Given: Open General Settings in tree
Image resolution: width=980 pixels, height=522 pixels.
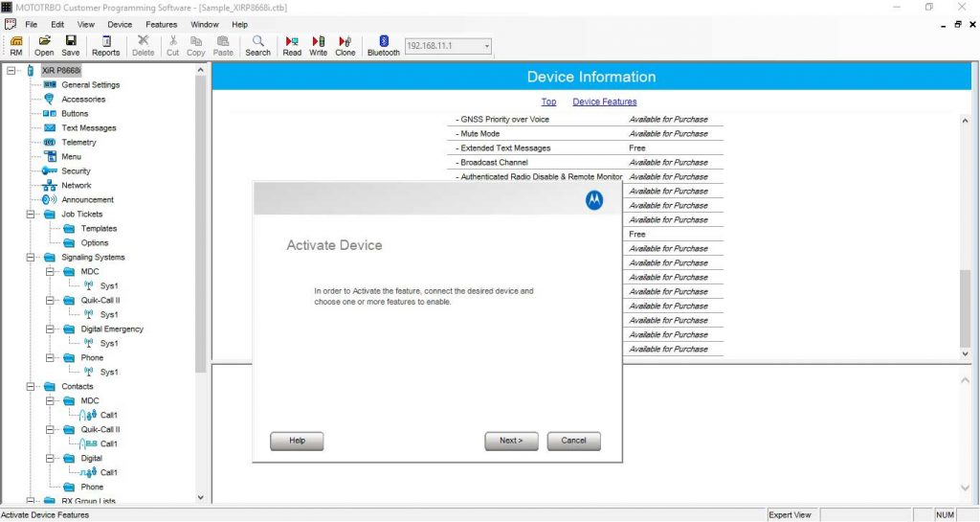Looking at the screenshot, I should [90, 85].
